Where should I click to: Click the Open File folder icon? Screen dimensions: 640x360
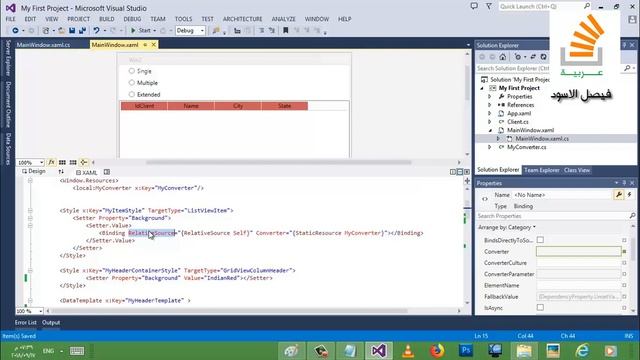(61, 31)
